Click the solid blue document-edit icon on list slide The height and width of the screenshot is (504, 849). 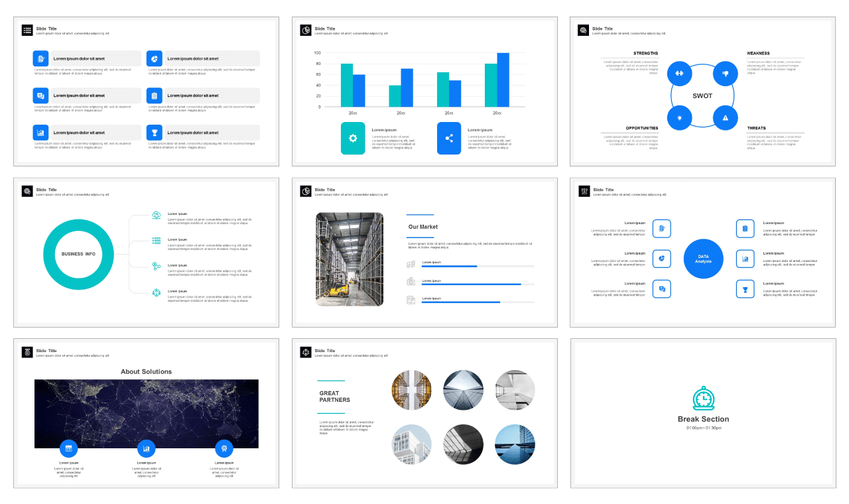40,58
